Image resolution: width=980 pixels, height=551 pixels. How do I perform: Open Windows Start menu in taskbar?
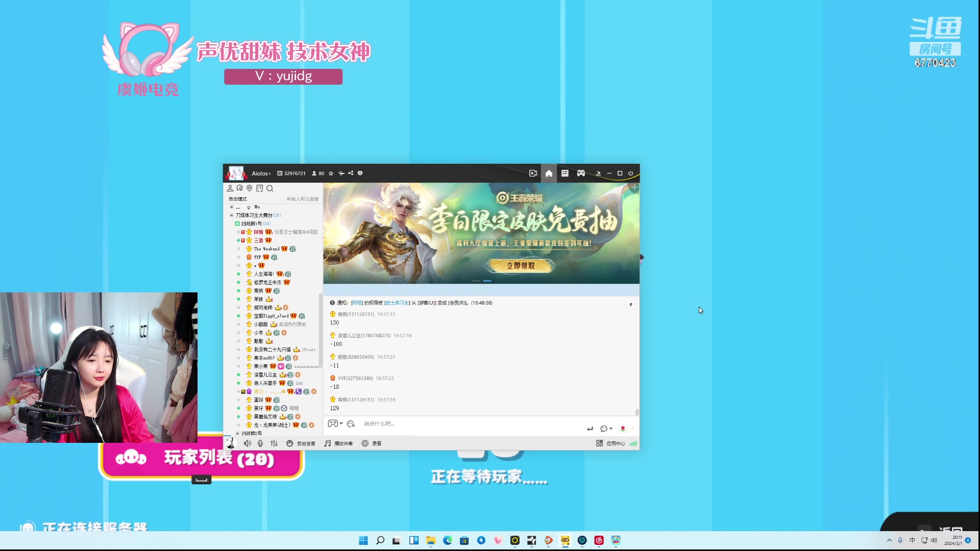pyautogui.click(x=363, y=540)
